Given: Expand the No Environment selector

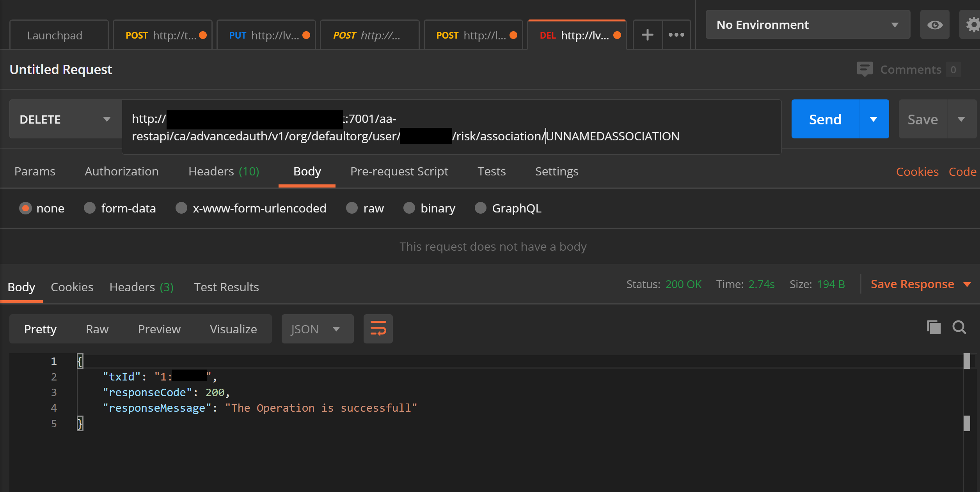Looking at the screenshot, I should coord(808,25).
